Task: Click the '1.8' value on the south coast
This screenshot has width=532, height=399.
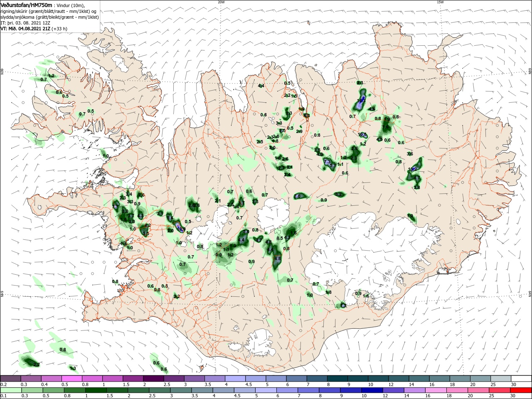Action: pyautogui.click(x=328, y=292)
